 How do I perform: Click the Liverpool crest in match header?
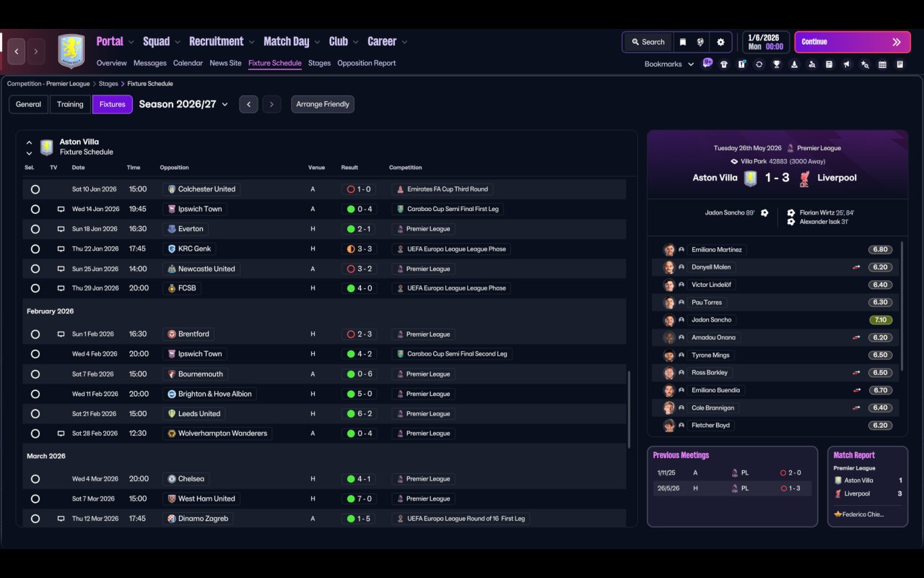(x=804, y=178)
